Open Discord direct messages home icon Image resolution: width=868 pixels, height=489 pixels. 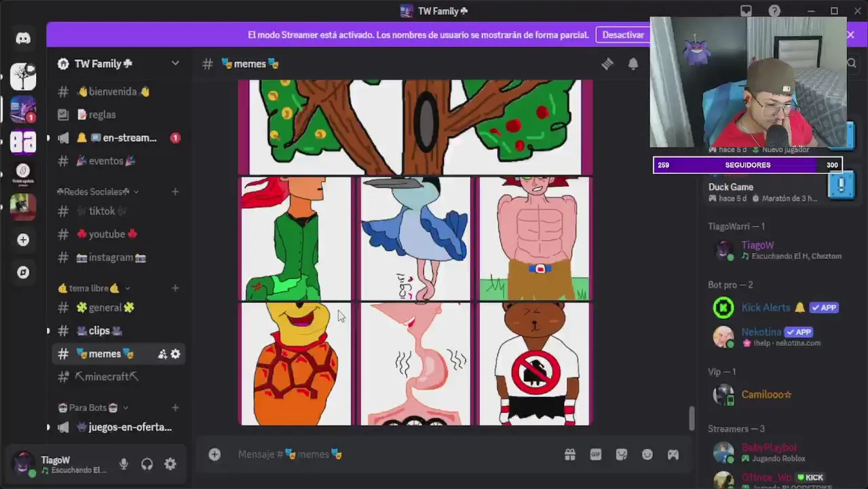(x=23, y=38)
